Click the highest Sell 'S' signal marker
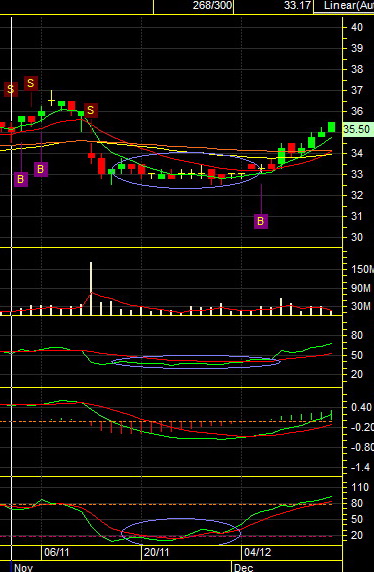The width and height of the screenshot is (374, 572). pyautogui.click(x=31, y=83)
